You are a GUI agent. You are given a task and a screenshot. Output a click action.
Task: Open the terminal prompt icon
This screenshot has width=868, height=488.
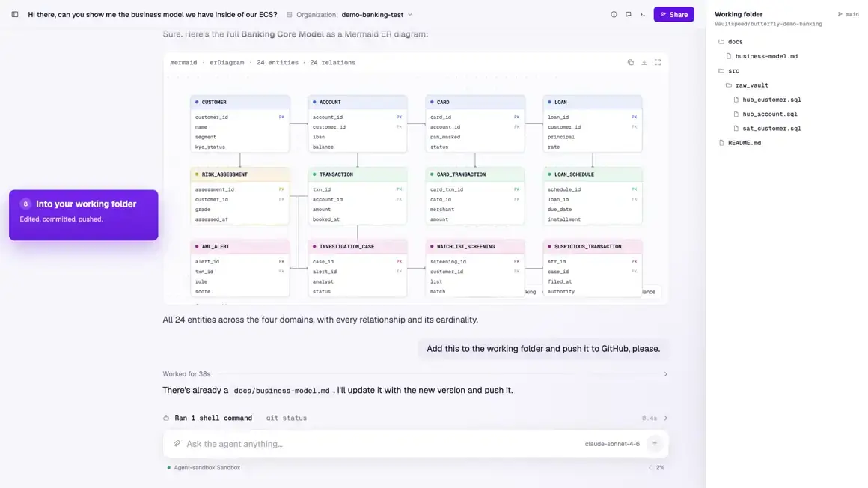tap(643, 14)
